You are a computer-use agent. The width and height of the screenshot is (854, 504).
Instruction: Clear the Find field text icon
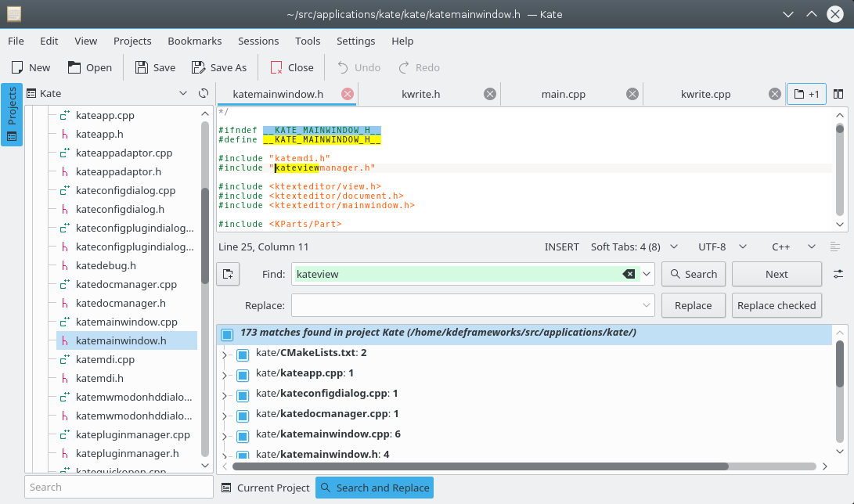pyautogui.click(x=629, y=274)
